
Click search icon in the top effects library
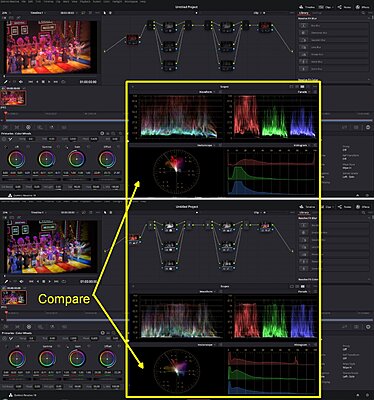tap(363, 13)
